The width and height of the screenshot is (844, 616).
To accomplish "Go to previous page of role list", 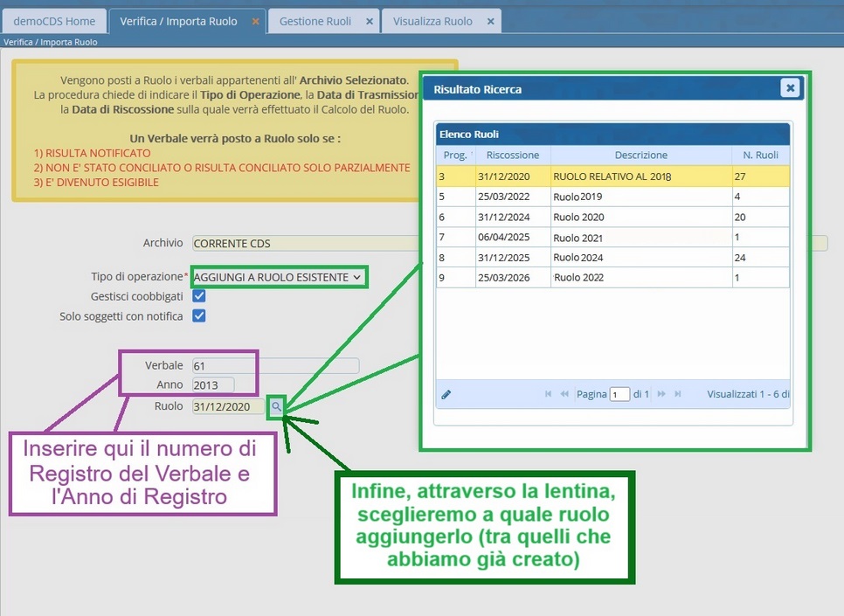I will (x=564, y=394).
